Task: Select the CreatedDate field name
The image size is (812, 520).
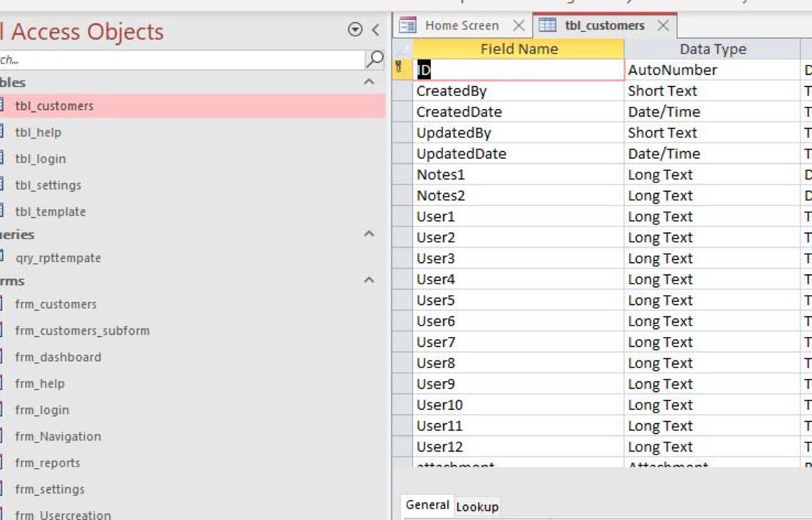Action: (x=460, y=111)
